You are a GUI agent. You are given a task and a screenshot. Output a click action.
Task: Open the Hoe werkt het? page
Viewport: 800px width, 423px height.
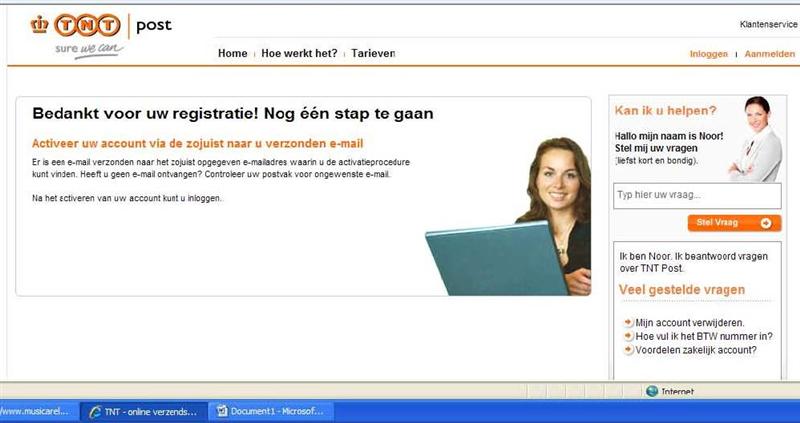point(299,53)
